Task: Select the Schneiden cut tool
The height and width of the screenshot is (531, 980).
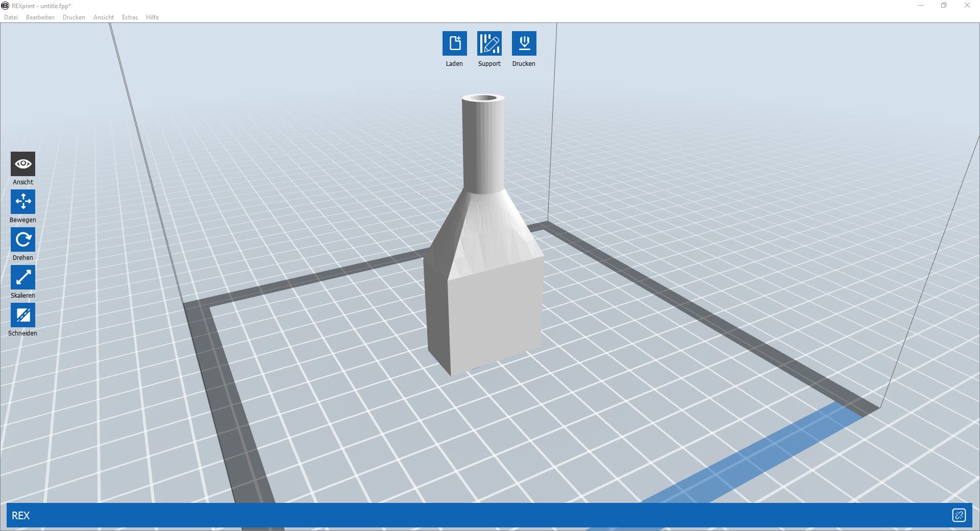Action: pyautogui.click(x=23, y=315)
